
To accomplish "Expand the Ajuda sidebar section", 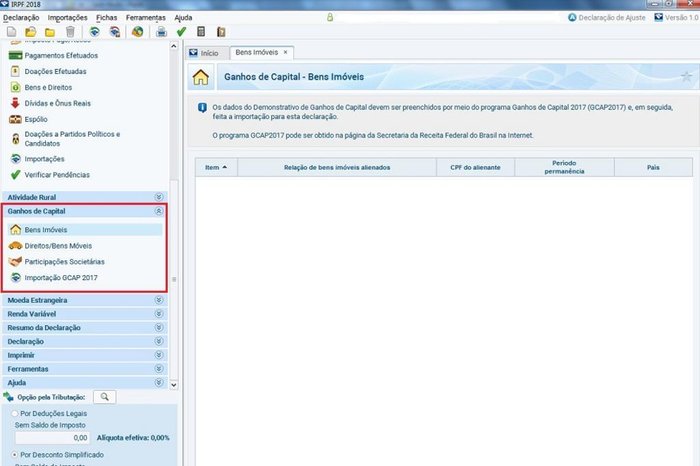I will point(158,383).
